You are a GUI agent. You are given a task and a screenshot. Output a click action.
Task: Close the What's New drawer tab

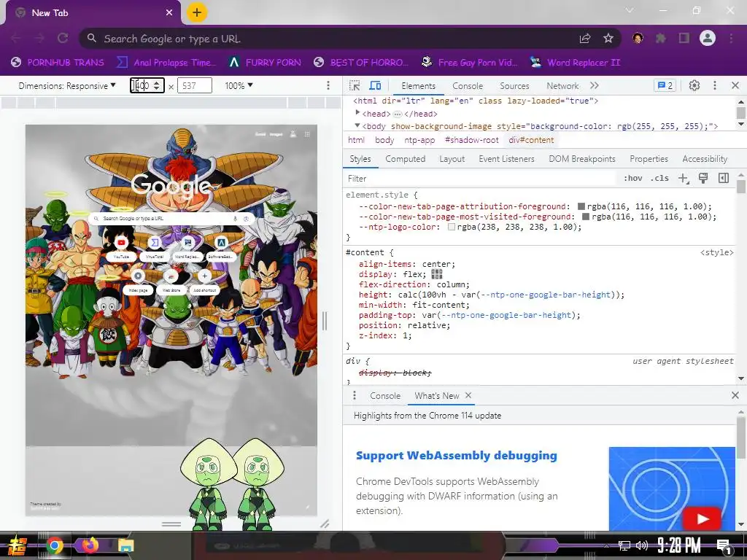pos(468,395)
